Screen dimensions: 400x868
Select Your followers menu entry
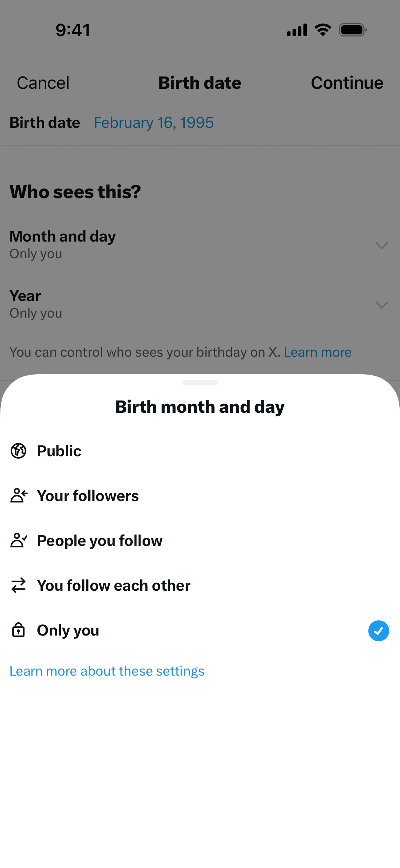coord(200,496)
